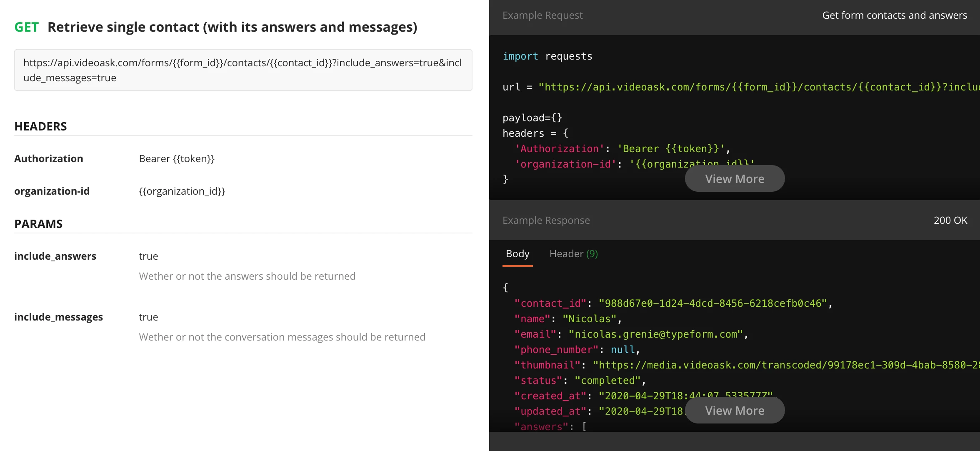The width and height of the screenshot is (980, 451).
Task: Select the '{{organization_id}}' header value
Action: 182,191
